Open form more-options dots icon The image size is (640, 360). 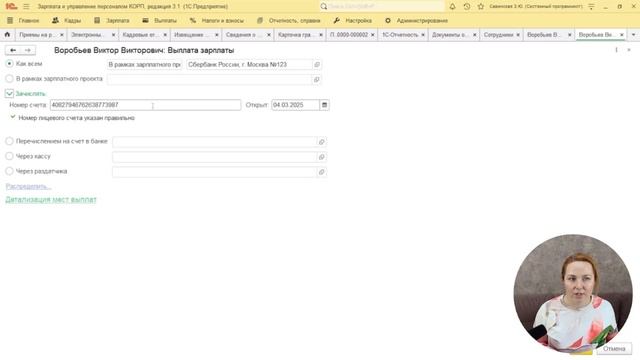pyautogui.click(x=616, y=50)
